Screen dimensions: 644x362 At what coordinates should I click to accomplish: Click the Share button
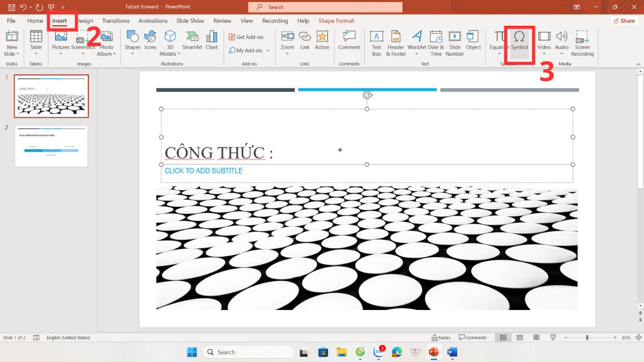coord(624,21)
